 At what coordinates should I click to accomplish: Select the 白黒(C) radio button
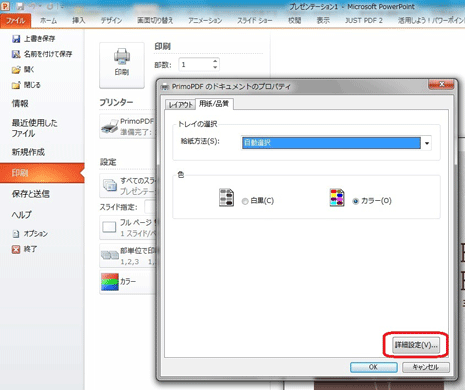(245, 201)
